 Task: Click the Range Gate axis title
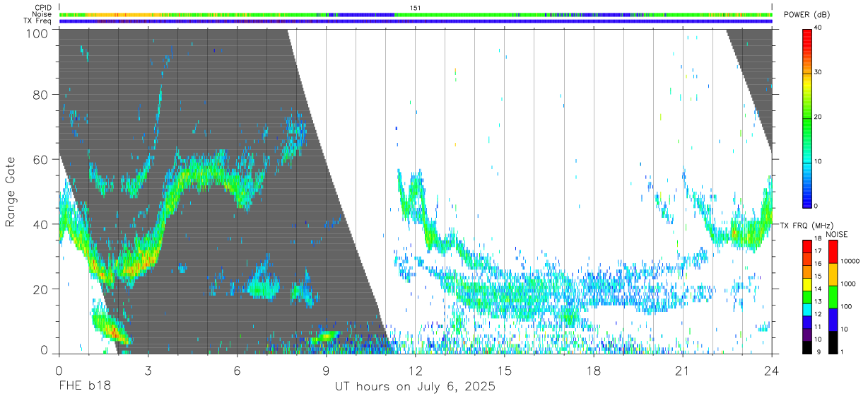pyautogui.click(x=11, y=191)
